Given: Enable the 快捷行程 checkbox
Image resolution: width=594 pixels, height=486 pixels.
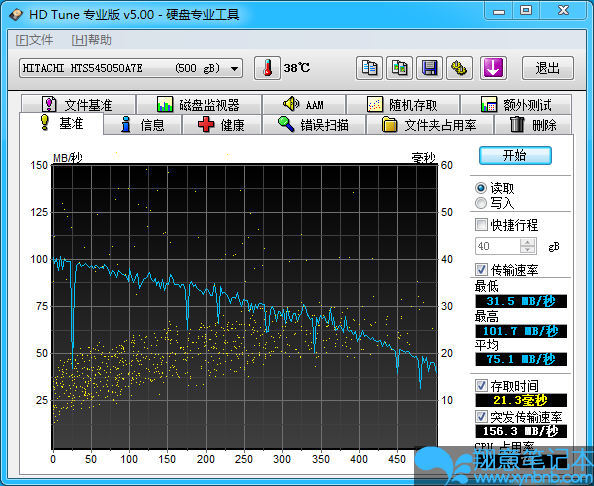Looking at the screenshot, I should [481, 225].
